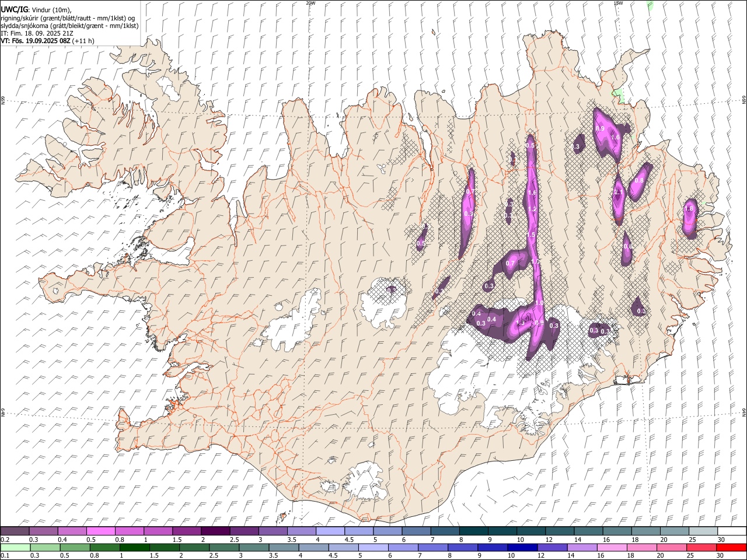Image resolution: width=747 pixels, height=560 pixels.
Task: Click the 1.8 value in east Iceland
Action: point(689,209)
